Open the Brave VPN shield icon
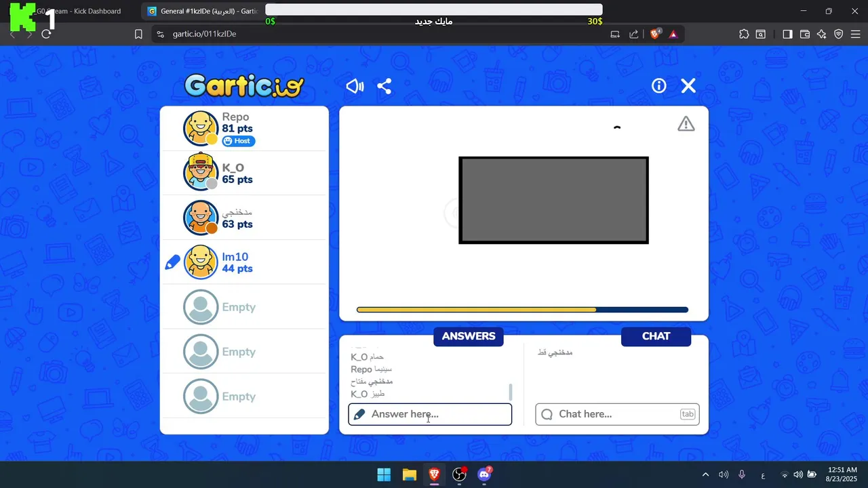 [x=839, y=34]
